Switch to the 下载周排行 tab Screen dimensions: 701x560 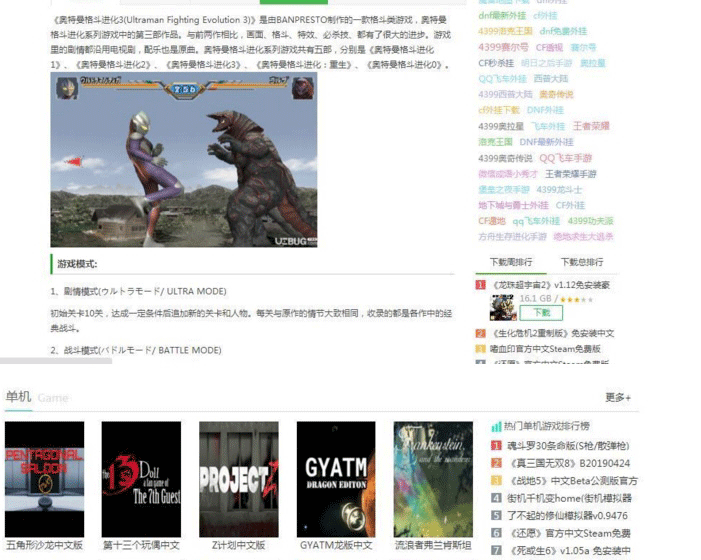pyautogui.click(x=511, y=262)
